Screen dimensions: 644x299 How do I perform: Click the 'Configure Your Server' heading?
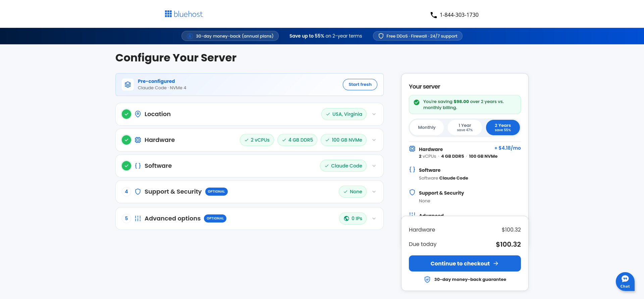(x=176, y=58)
